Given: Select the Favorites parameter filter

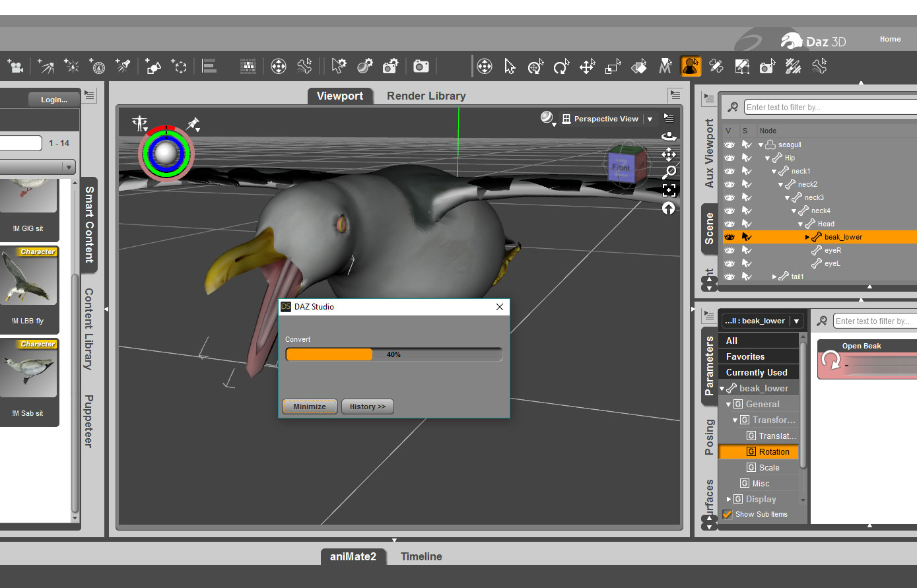Looking at the screenshot, I should click(759, 356).
